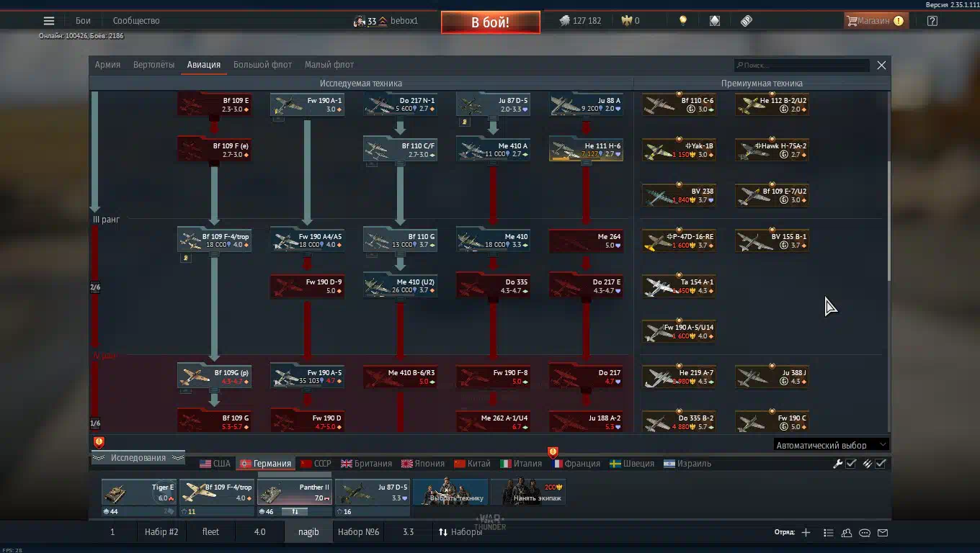Expand the Bf 109 F (e) group folder

pyautogui.click(x=214, y=150)
